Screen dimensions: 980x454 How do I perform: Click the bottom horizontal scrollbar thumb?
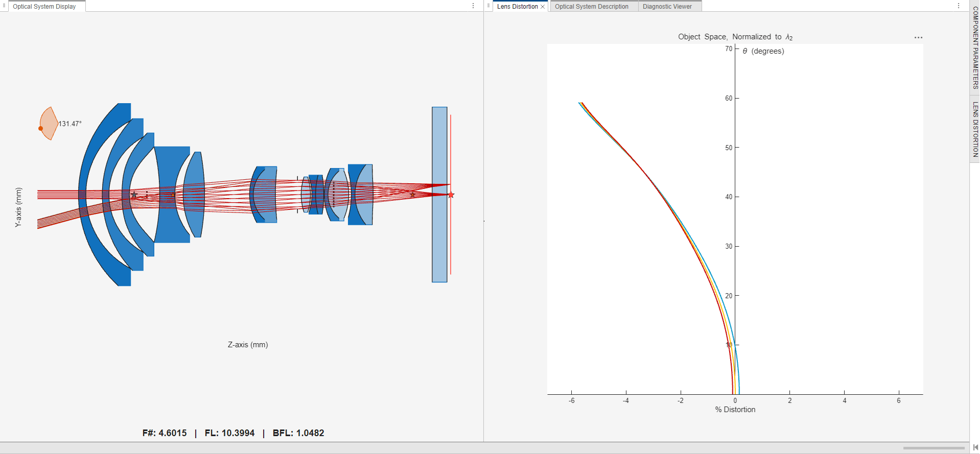934,448
